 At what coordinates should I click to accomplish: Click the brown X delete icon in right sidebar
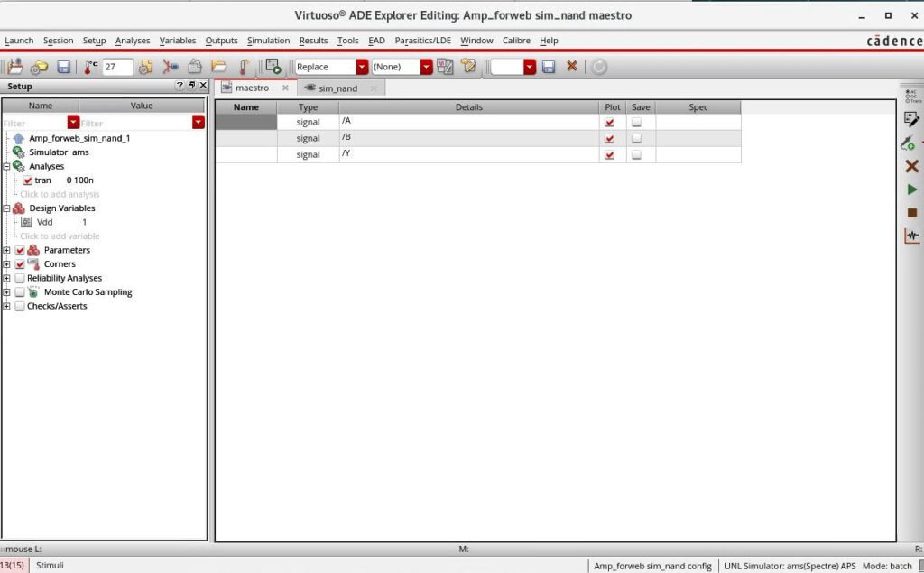point(911,166)
